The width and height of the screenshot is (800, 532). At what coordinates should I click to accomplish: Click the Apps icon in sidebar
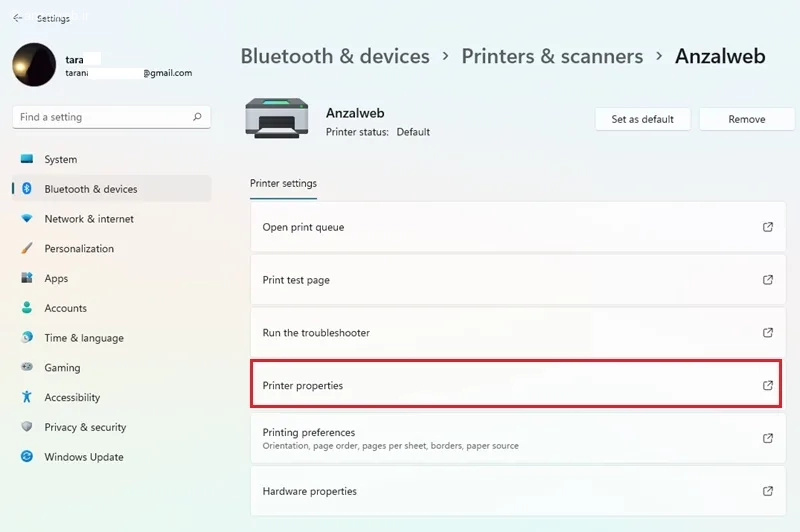coord(27,277)
